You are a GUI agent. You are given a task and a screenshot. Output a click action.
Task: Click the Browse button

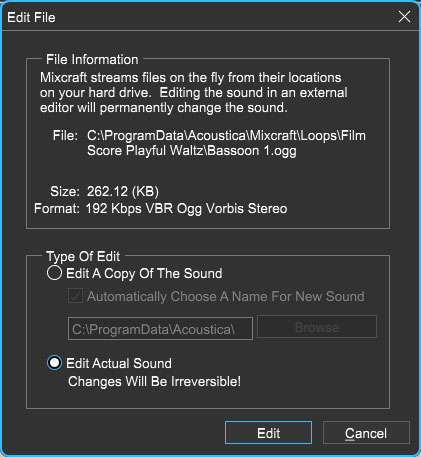tap(317, 327)
